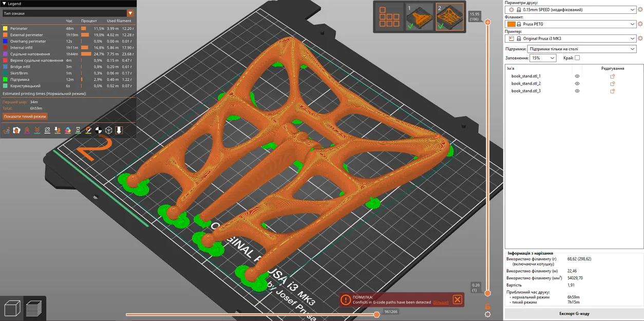
Task: Toggle Custom G-codes visibility icon
Action: click(x=88, y=130)
